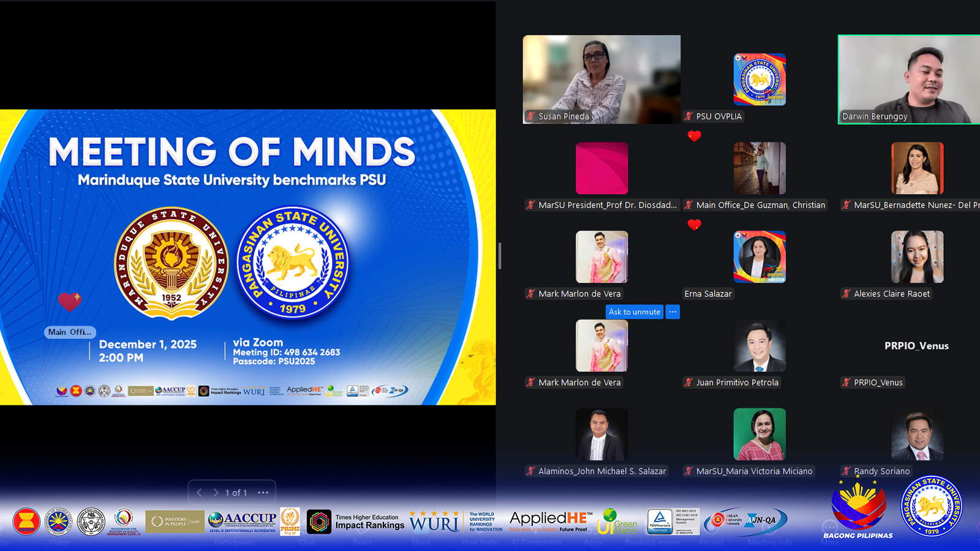Click Alexies Claire Raoet's muted mic icon

coord(846,294)
